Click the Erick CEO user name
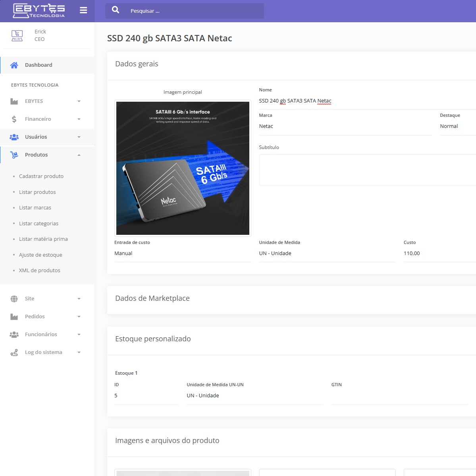 [x=40, y=35]
